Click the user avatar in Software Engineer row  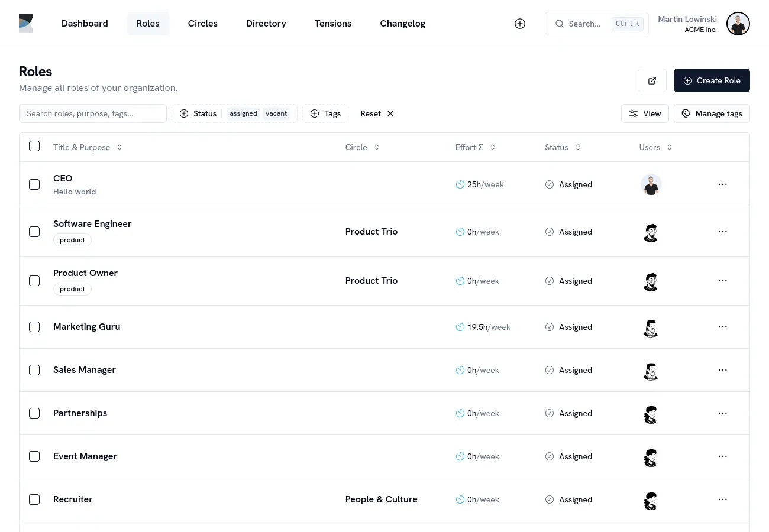[x=651, y=232]
